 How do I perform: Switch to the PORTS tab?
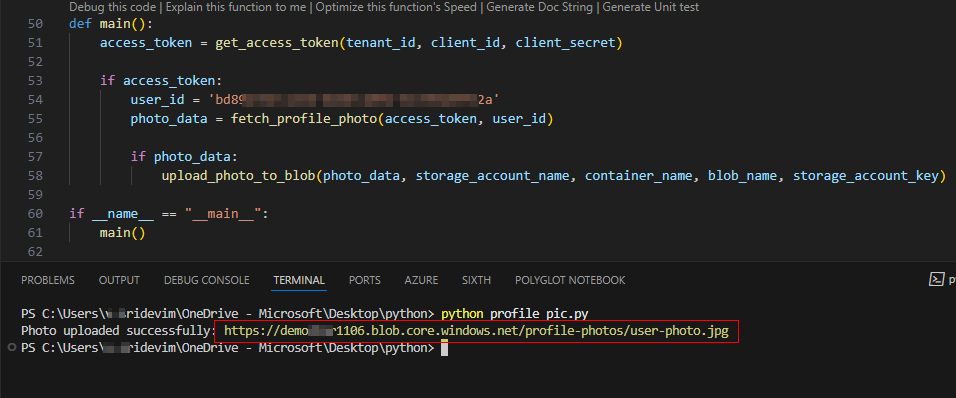[x=365, y=280]
